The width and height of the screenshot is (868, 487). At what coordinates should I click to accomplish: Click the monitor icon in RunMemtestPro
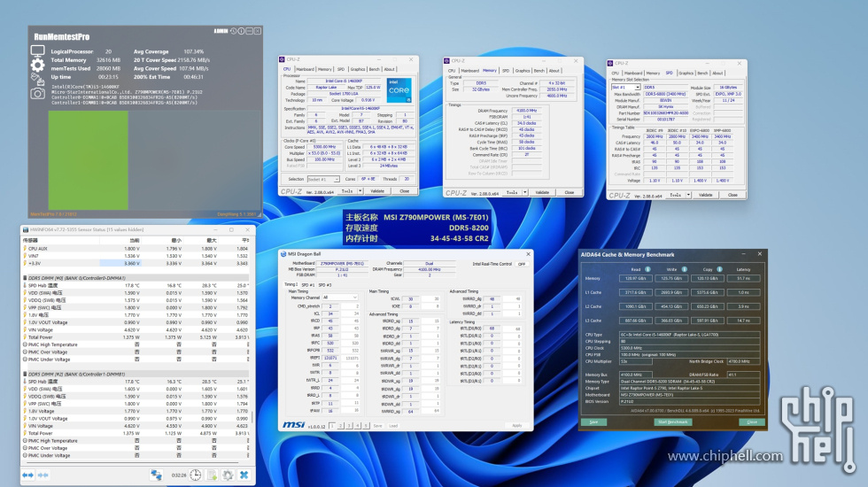37,51
